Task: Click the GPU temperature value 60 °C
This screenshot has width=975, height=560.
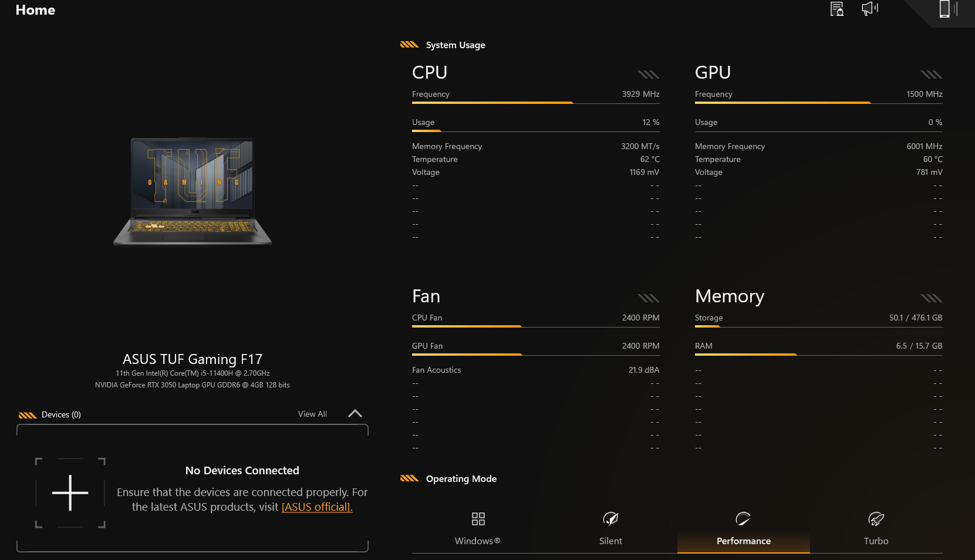Action: [x=933, y=159]
